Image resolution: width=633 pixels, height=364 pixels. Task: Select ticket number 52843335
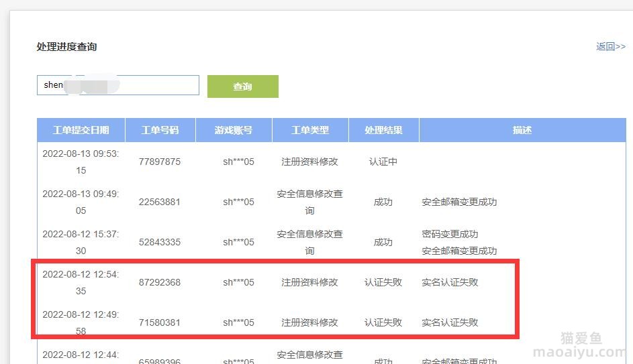point(160,242)
